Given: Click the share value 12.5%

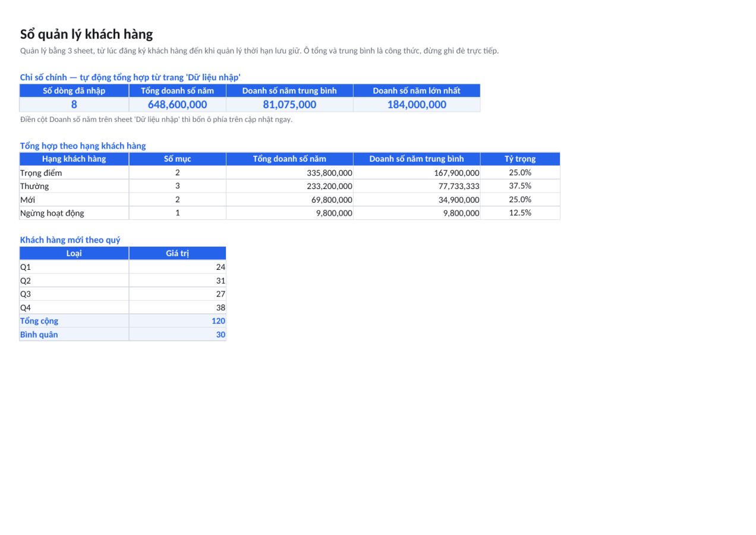Looking at the screenshot, I should click(520, 213).
